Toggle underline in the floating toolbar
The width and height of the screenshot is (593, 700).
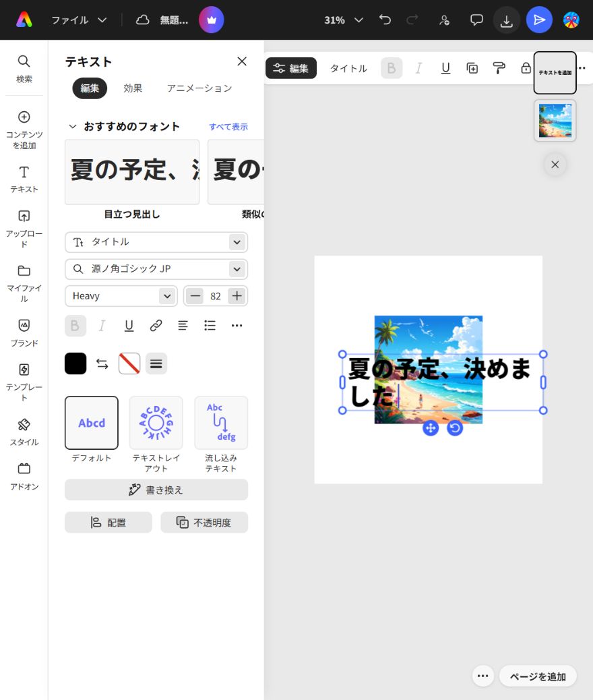click(x=445, y=68)
